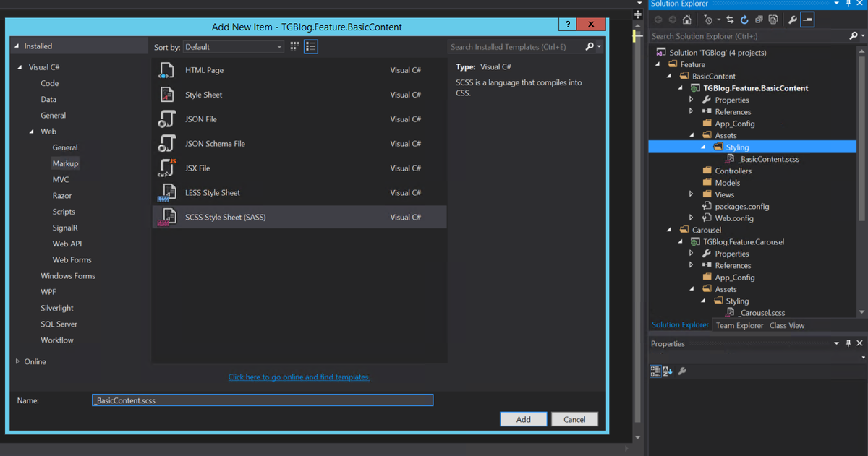Click the Pending Changes Filter clock icon
This screenshot has height=456, width=868.
click(x=708, y=20)
